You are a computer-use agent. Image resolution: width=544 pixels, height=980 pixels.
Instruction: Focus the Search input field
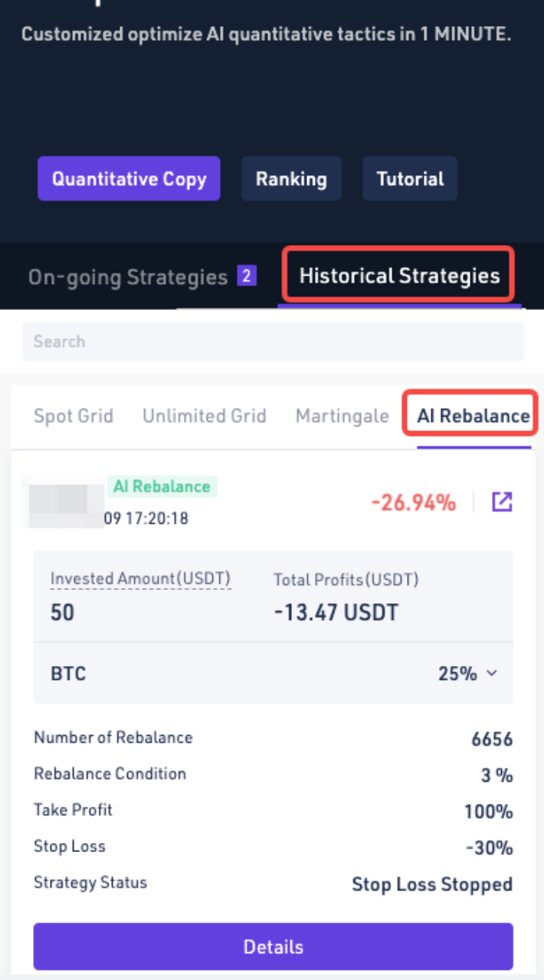tap(273, 341)
